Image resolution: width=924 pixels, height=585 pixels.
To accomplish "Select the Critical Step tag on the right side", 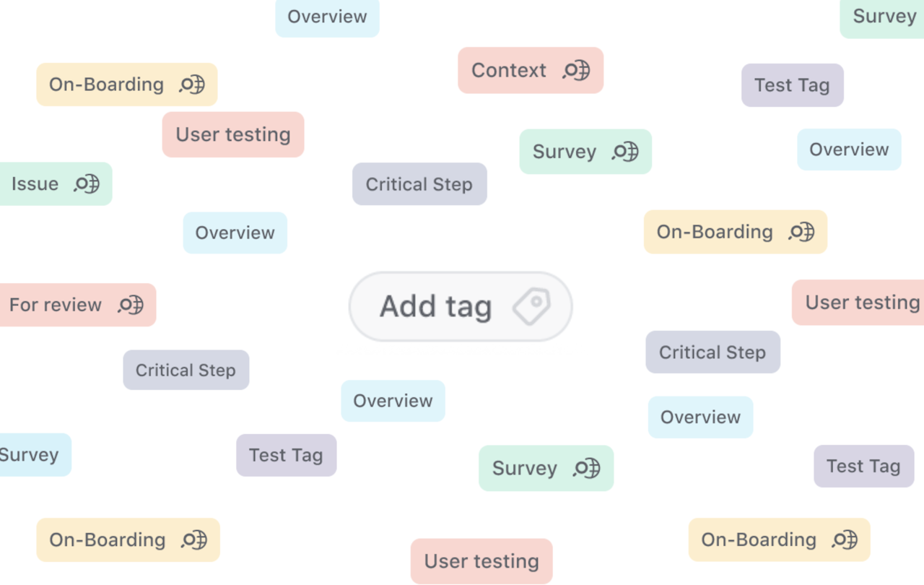I will pos(712,352).
